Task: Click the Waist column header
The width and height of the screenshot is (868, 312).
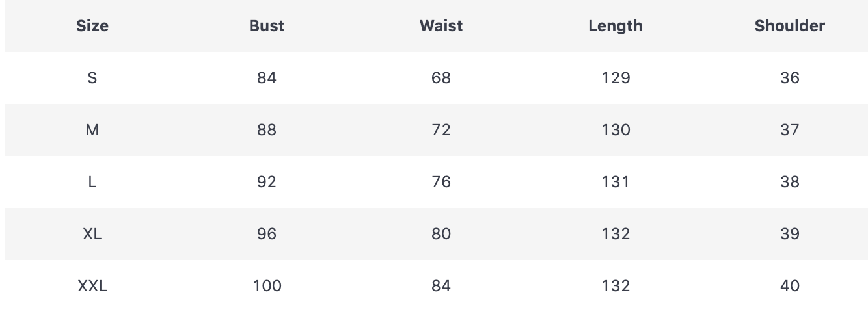Action: tap(441, 26)
